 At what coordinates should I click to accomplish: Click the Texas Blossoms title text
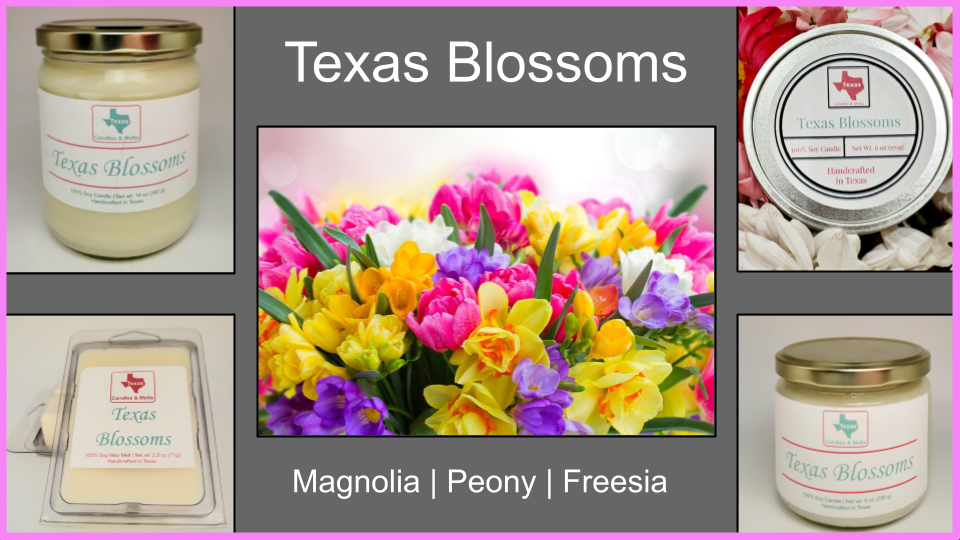click(x=486, y=62)
